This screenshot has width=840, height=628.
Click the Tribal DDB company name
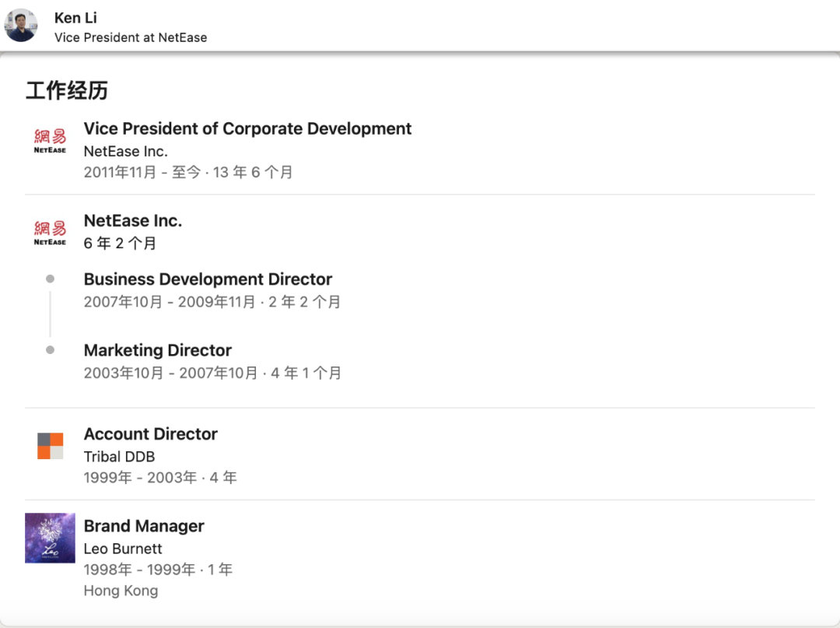(x=119, y=457)
